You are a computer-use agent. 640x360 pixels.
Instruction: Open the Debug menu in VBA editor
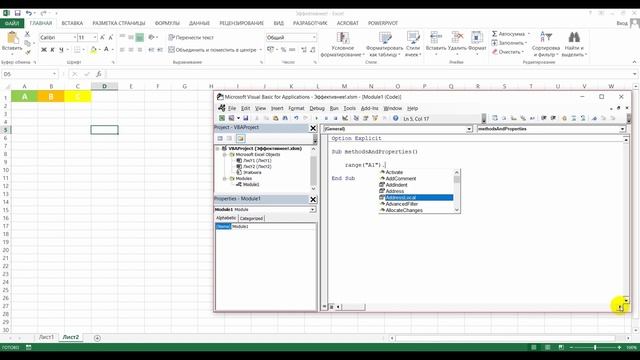coord(317,108)
